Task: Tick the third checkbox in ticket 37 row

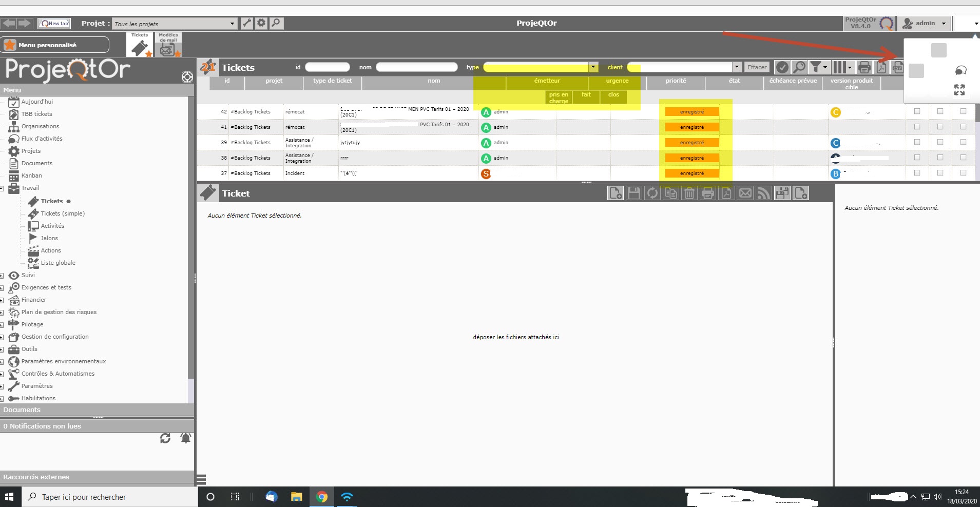Action: click(964, 173)
